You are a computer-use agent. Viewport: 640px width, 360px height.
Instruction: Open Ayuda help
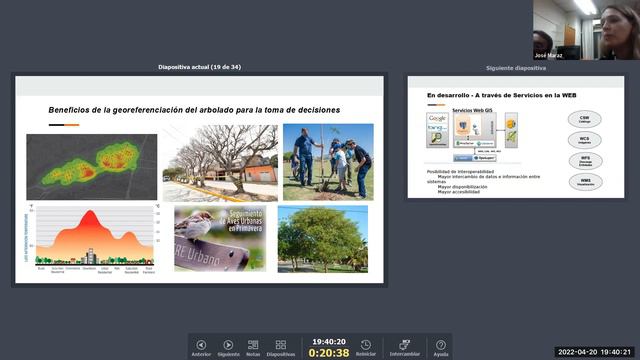coord(441,348)
